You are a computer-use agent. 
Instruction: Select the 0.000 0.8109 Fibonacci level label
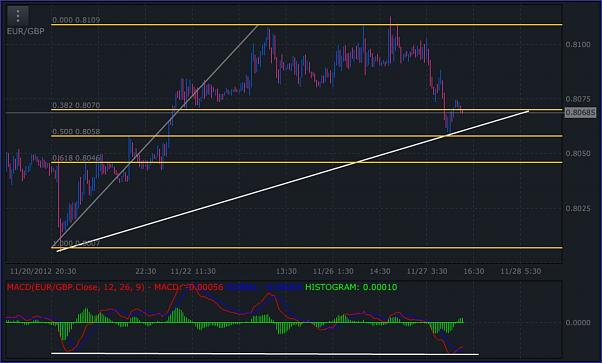(76, 20)
